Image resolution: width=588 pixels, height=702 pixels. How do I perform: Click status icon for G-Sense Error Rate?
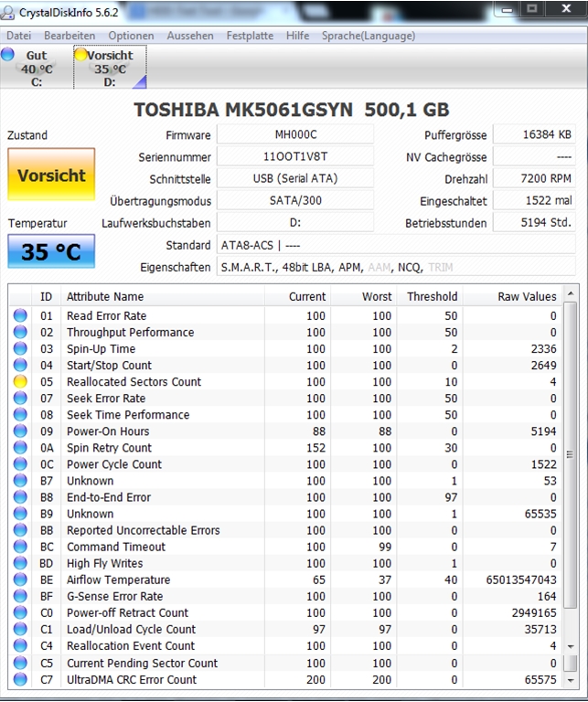coord(20,596)
